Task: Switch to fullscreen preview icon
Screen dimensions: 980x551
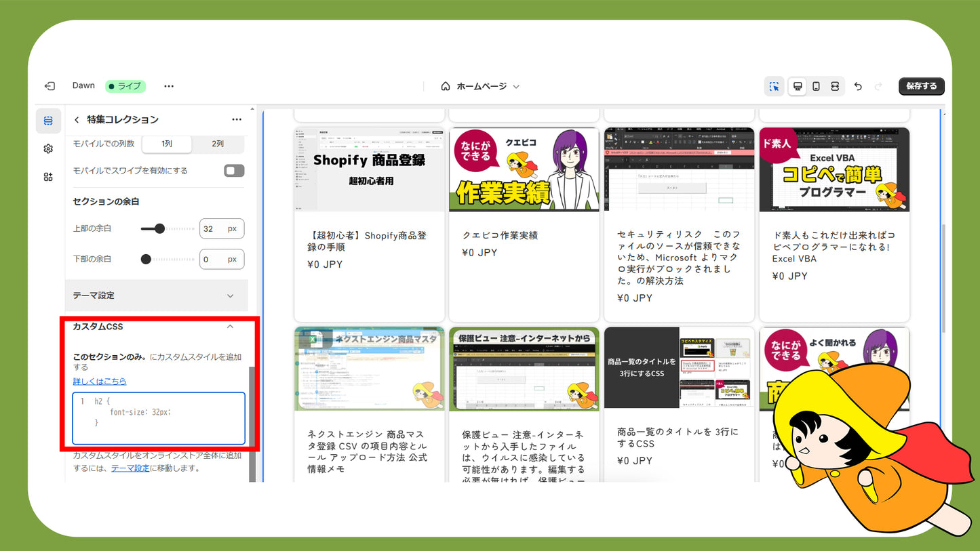Action: tap(835, 86)
